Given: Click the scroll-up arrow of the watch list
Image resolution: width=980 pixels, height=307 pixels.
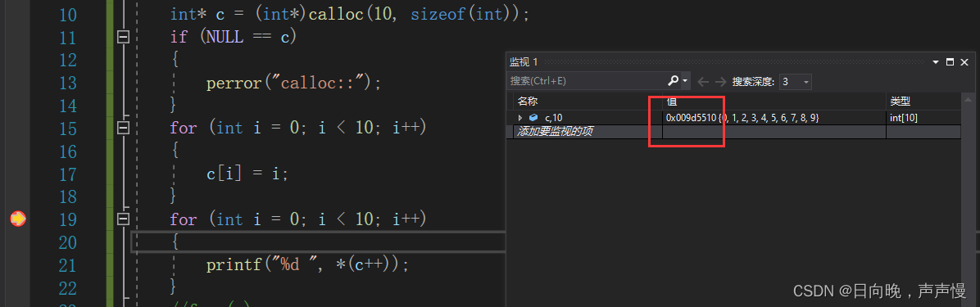Looking at the screenshot, I should click(969, 101).
